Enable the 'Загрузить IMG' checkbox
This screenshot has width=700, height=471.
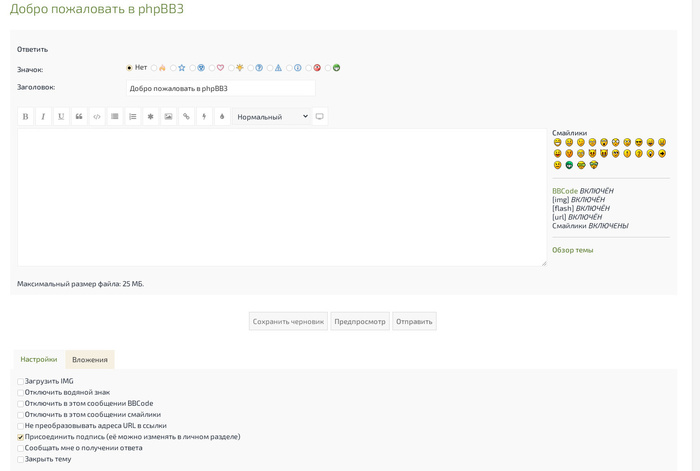[20, 381]
